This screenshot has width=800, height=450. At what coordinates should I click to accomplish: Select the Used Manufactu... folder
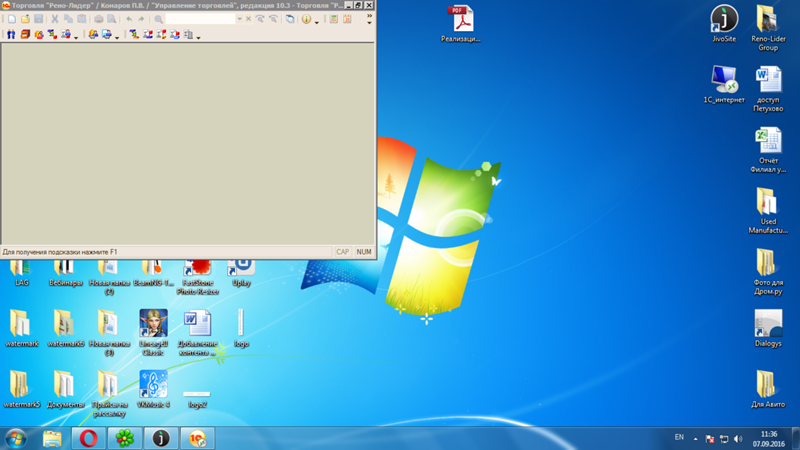pyautogui.click(x=768, y=211)
